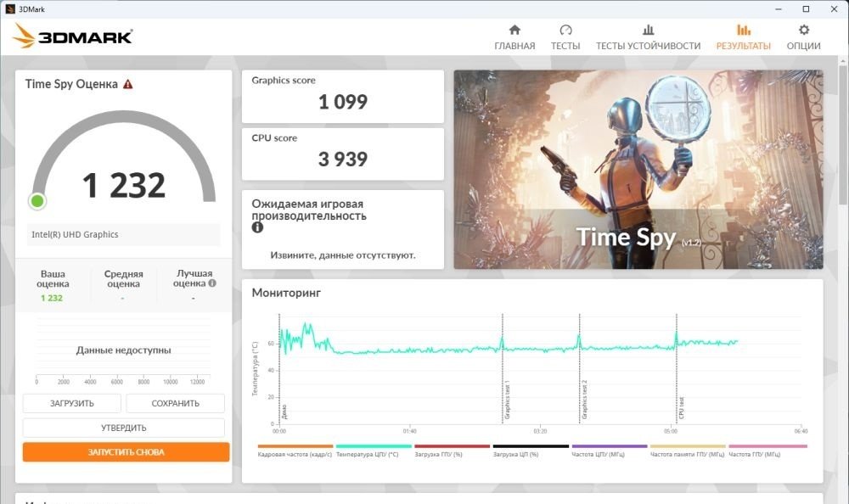Screen dimensions: 849x504
Task: Click Данные недоступны chart text
Action: pyautogui.click(x=123, y=350)
